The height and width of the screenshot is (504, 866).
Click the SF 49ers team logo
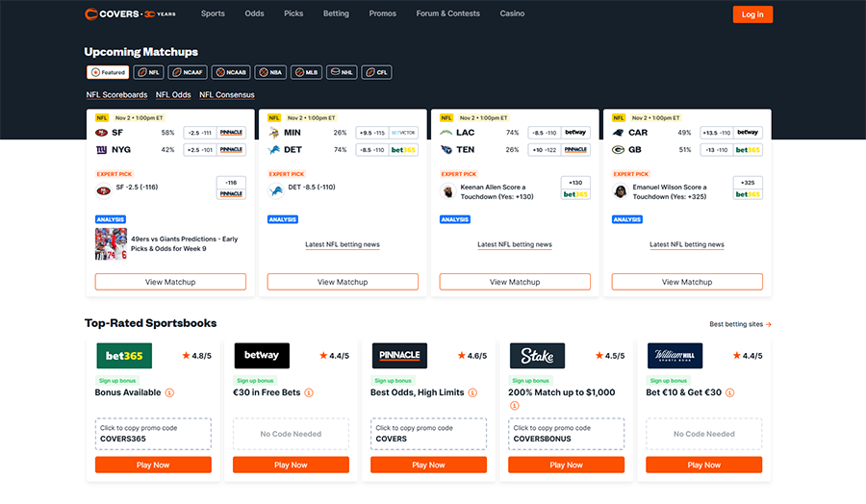[x=102, y=133]
